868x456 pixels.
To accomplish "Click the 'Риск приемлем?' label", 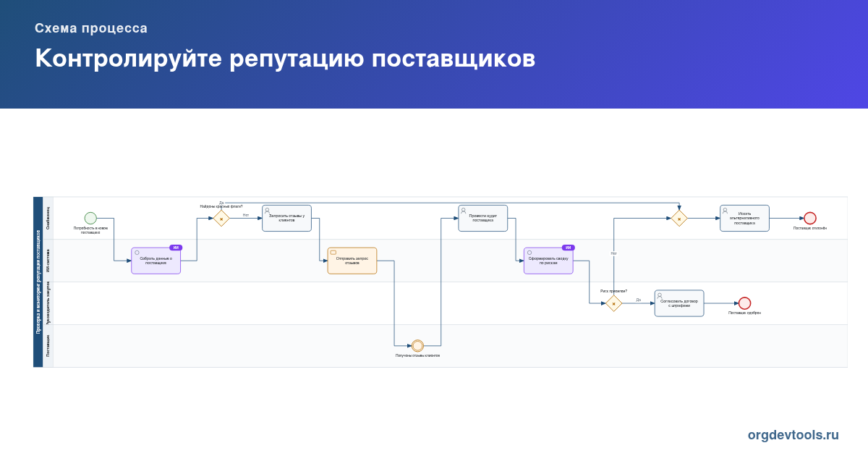I will coord(613,291).
